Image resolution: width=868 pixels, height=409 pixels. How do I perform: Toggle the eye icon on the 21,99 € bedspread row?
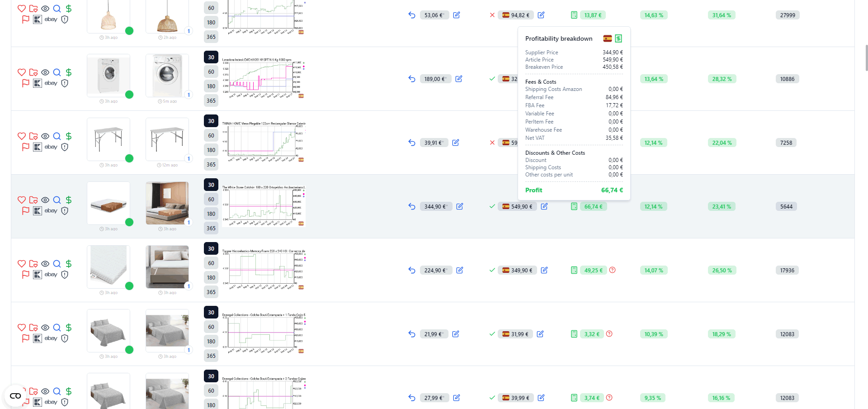coord(45,328)
